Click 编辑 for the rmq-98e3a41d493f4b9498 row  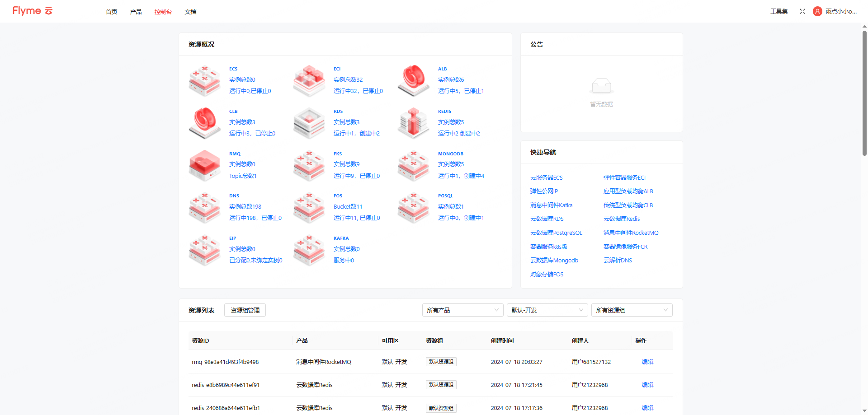[647, 362]
